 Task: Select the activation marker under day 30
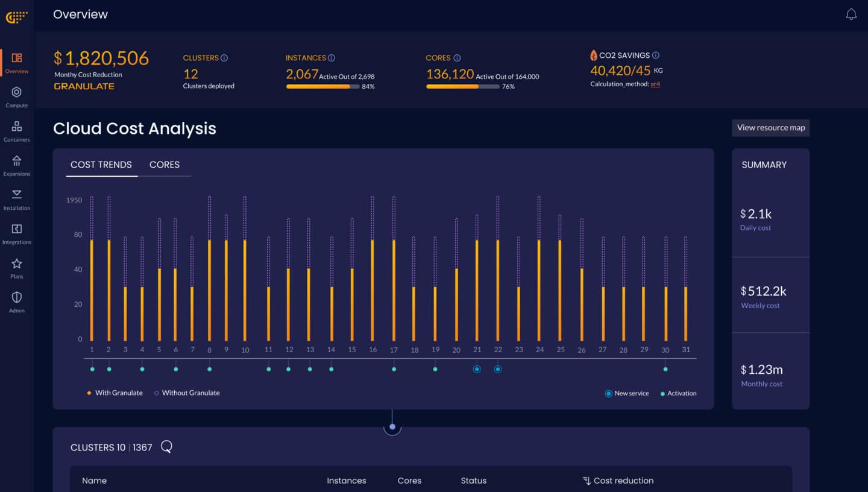tap(665, 369)
